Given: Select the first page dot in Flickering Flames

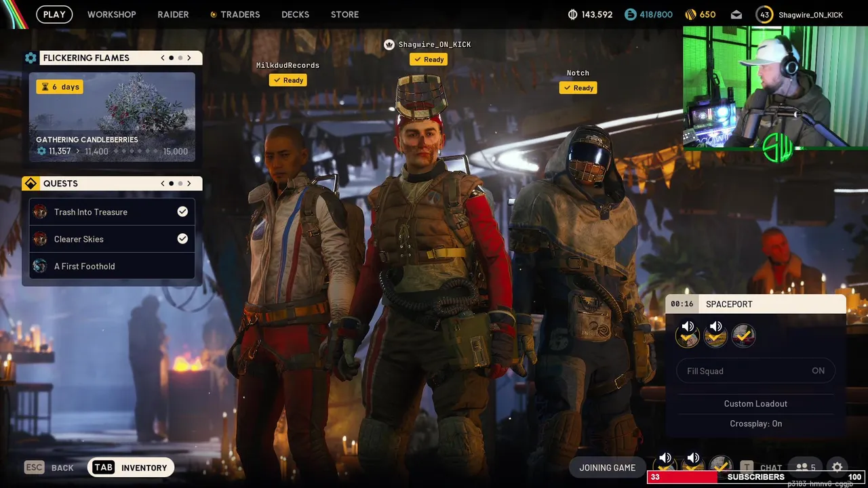Looking at the screenshot, I should pyautogui.click(x=171, y=58).
